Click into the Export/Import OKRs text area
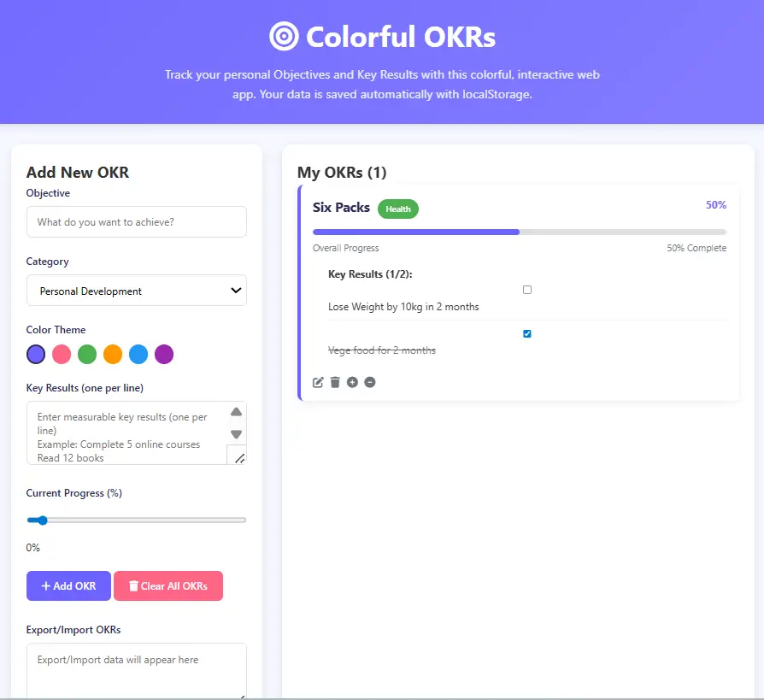 pos(137,671)
